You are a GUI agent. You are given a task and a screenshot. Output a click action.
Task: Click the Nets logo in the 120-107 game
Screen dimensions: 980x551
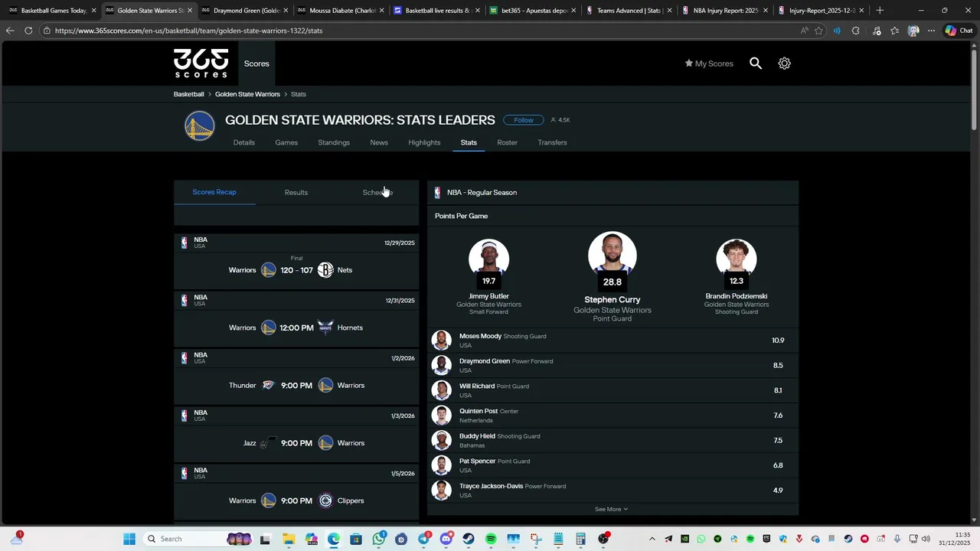[325, 270]
